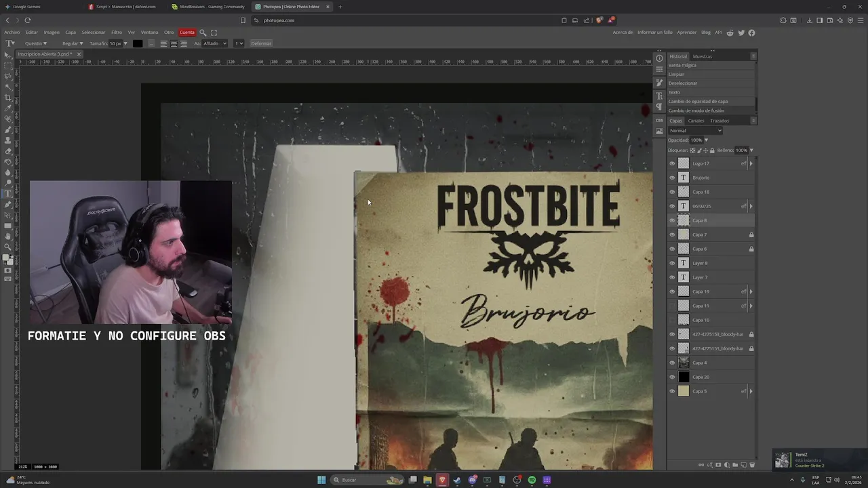Image resolution: width=868 pixels, height=488 pixels.
Task: Open the Normal blend mode dropdown
Action: coord(695,131)
